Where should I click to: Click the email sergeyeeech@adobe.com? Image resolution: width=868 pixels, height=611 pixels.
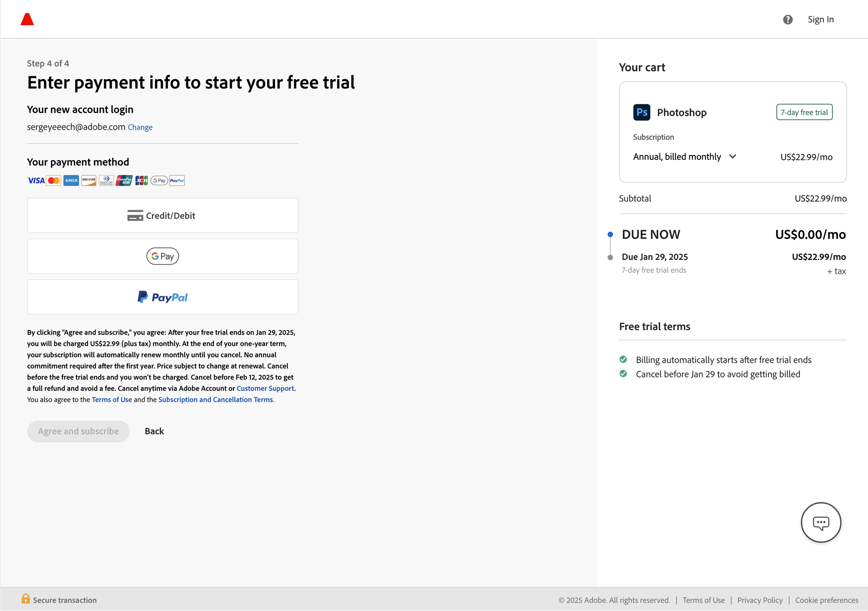(76, 127)
